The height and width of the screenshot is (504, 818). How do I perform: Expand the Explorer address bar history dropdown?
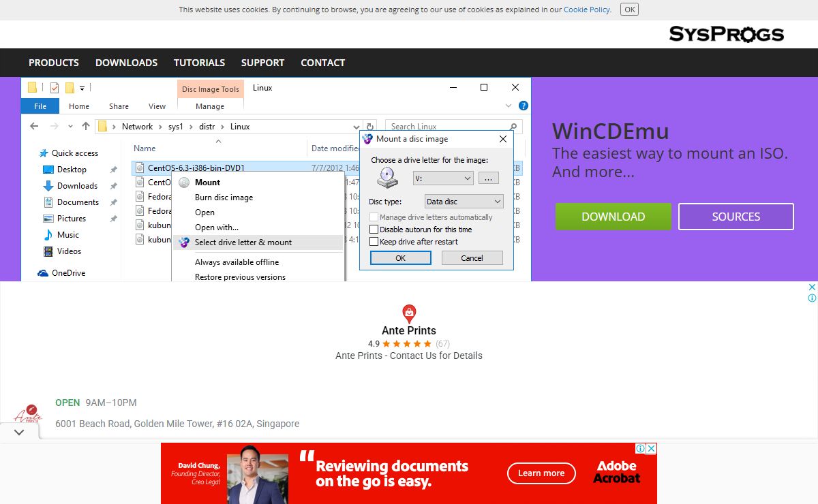pyautogui.click(x=356, y=127)
